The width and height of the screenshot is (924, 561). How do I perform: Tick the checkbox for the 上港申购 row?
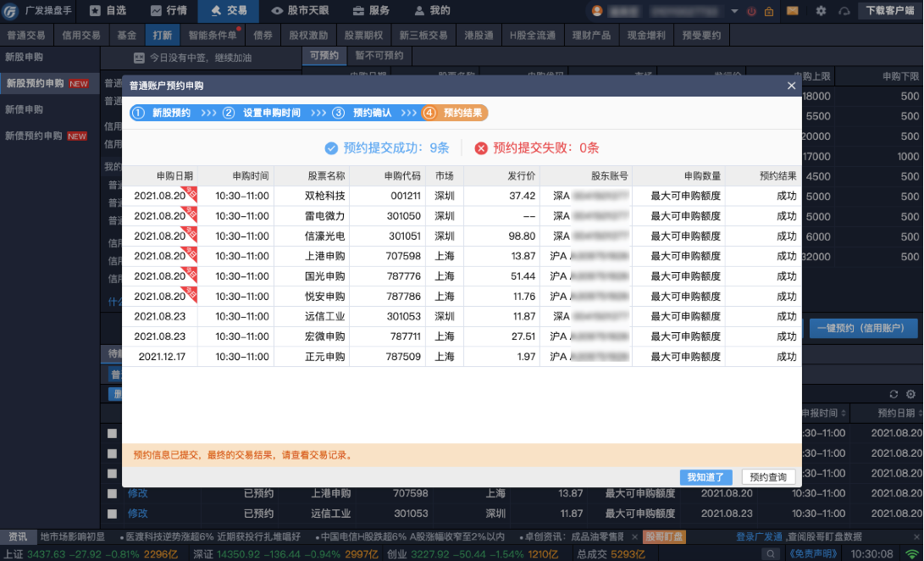click(112, 494)
